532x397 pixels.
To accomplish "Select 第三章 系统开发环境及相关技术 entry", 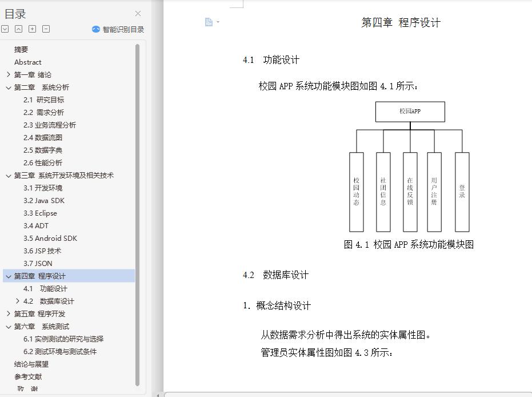I will [x=64, y=175].
